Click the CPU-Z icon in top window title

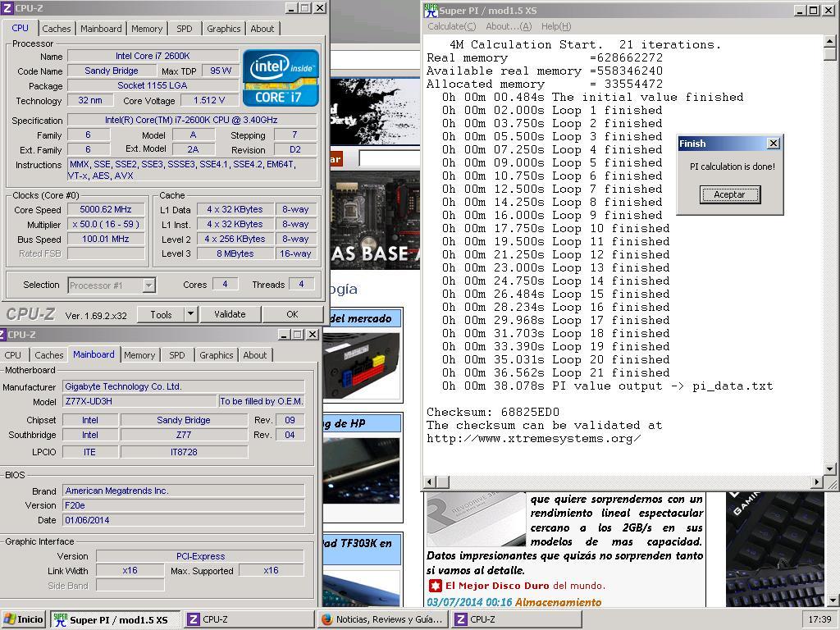[x=7, y=8]
